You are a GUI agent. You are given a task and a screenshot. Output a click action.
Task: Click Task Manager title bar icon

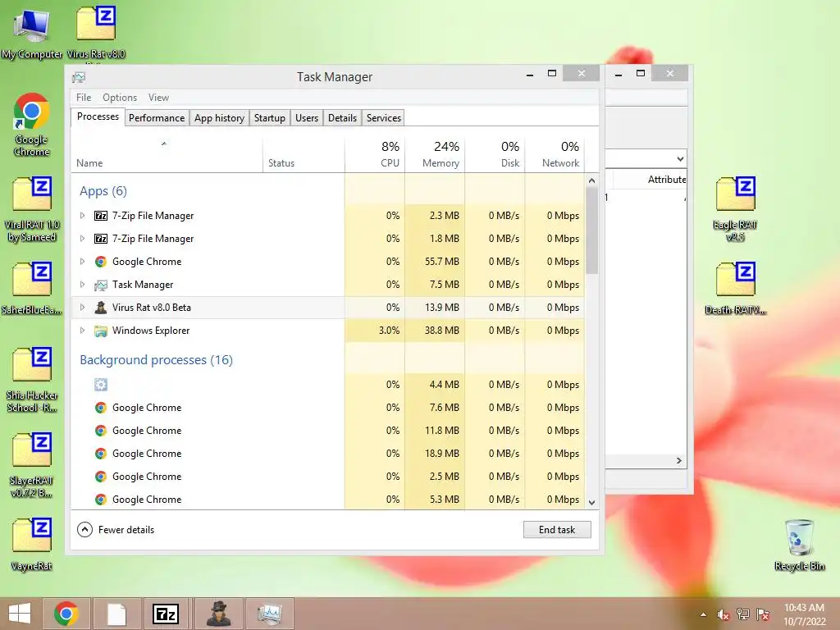point(79,77)
